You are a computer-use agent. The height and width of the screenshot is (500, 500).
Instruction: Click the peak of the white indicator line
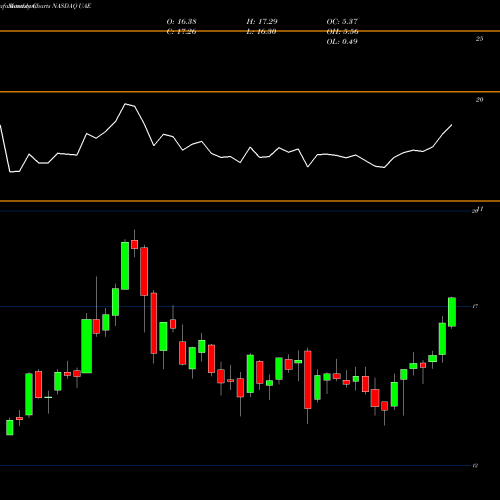[126, 104]
